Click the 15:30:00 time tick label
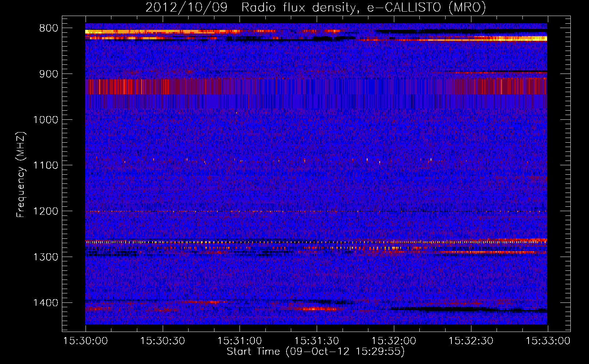 tap(86, 341)
